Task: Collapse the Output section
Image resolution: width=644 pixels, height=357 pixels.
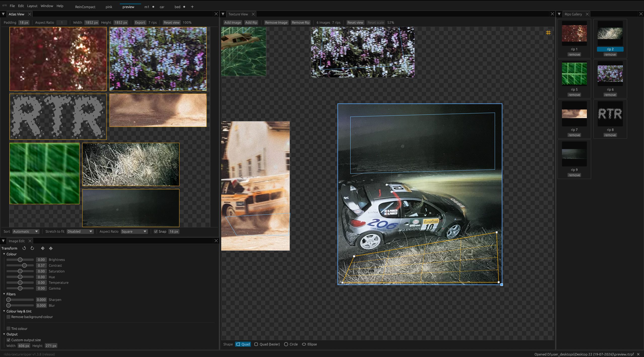Action: [4, 334]
